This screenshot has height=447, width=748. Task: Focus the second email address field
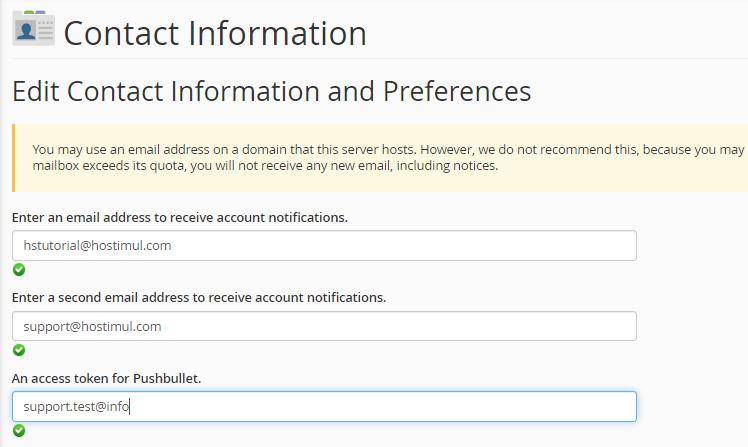324,326
